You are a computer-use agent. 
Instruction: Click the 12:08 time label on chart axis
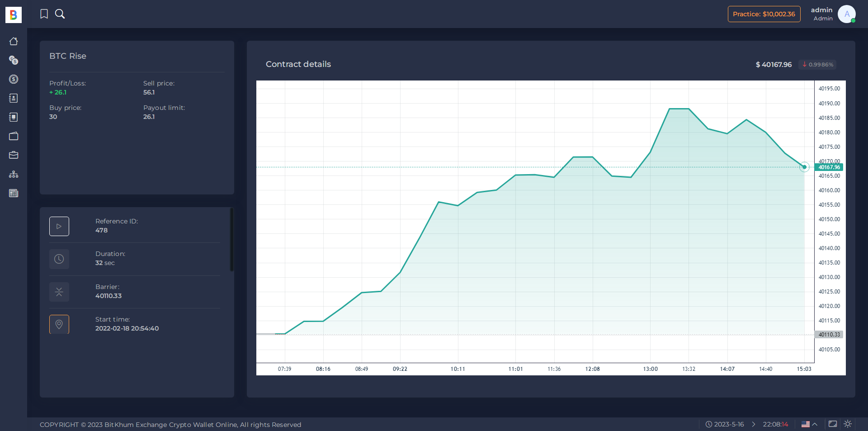click(593, 369)
